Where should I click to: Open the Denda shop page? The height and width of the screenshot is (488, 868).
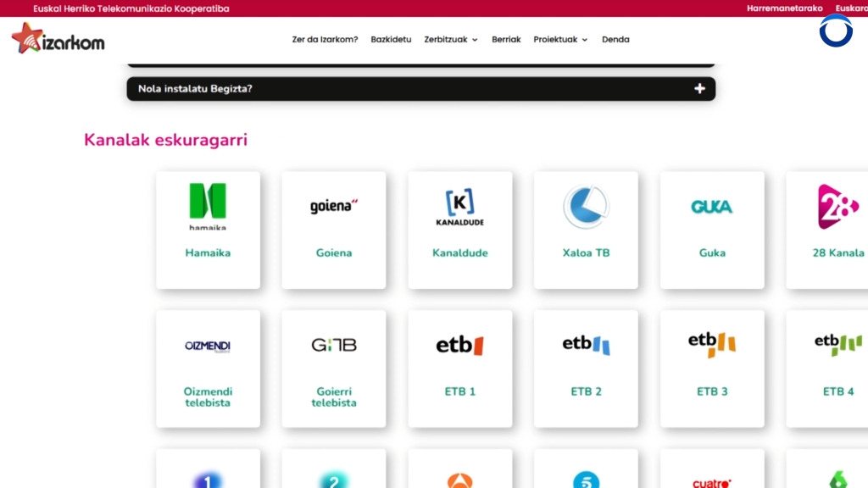click(615, 39)
